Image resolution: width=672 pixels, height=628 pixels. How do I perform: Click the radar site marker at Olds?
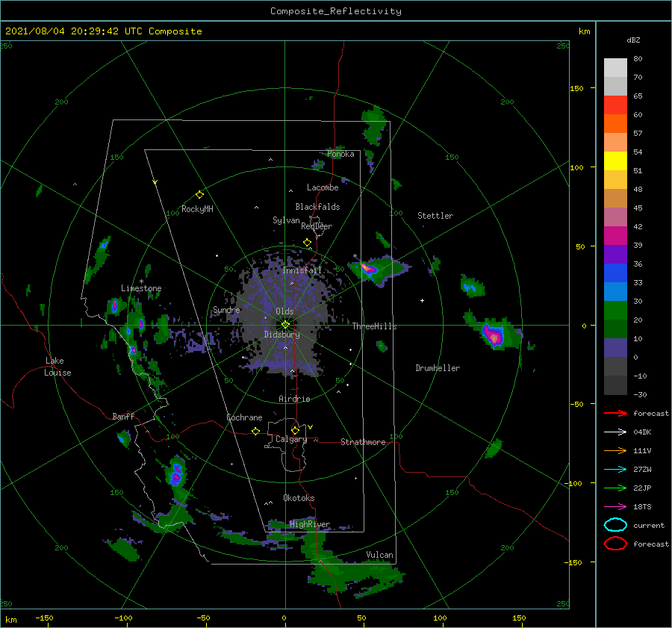pos(285,325)
